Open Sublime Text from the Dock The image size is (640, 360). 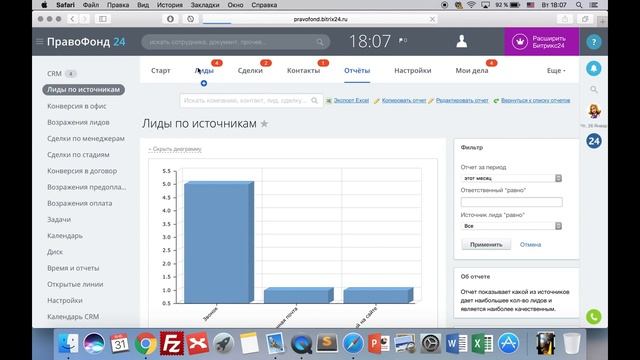pos(327,343)
